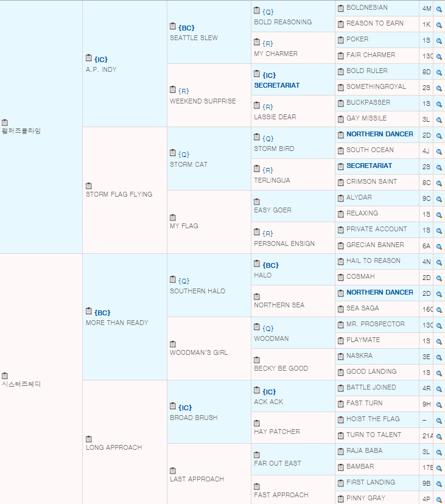Select the 9H code beside FAST TURN
Screen dimensions: 445x504
pyautogui.click(x=426, y=405)
